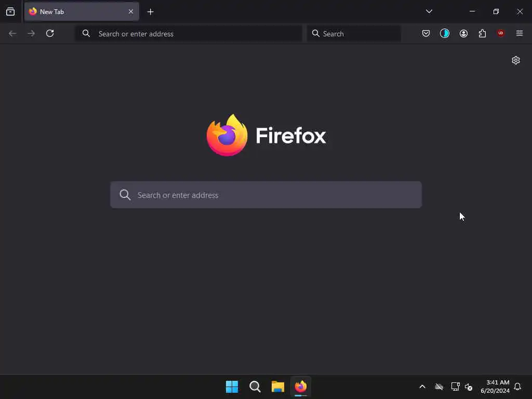532x399 pixels.
Task: Click the Firefox taskbar icon
Action: pyautogui.click(x=301, y=387)
